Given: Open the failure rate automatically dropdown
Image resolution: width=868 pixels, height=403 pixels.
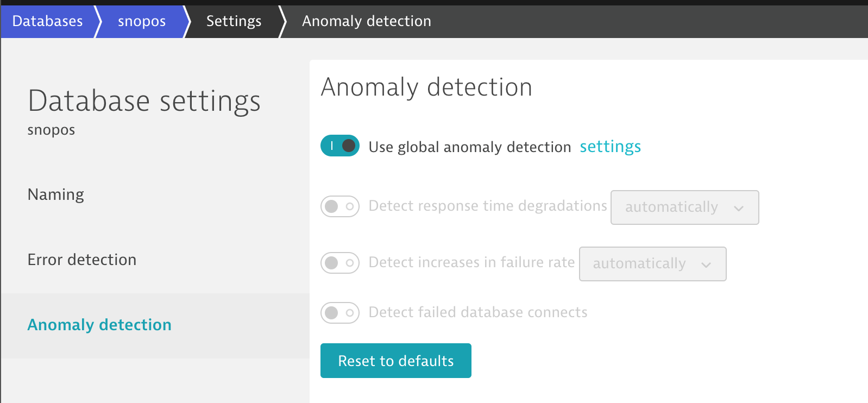Looking at the screenshot, I should click(652, 264).
